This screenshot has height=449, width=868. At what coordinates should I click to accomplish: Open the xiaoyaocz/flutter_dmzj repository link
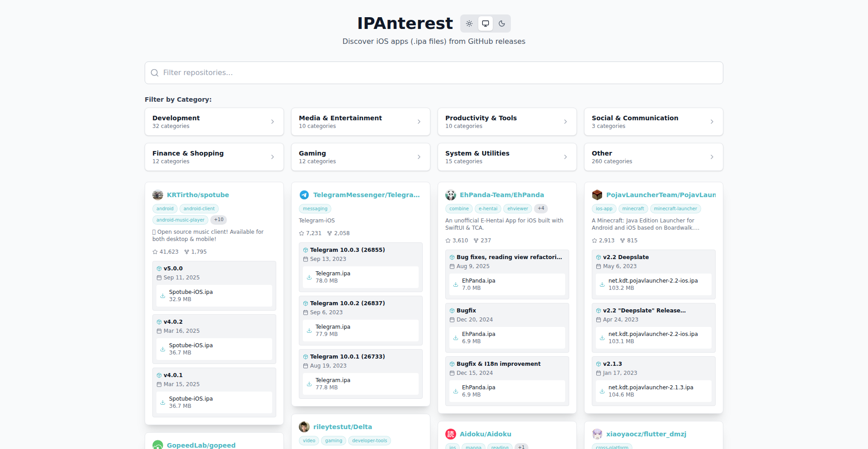(646, 434)
